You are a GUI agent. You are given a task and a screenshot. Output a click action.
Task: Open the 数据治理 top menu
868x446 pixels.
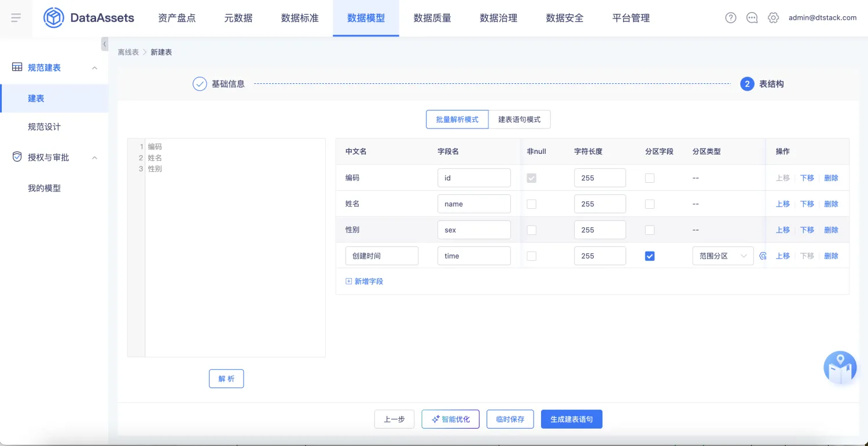(x=498, y=18)
